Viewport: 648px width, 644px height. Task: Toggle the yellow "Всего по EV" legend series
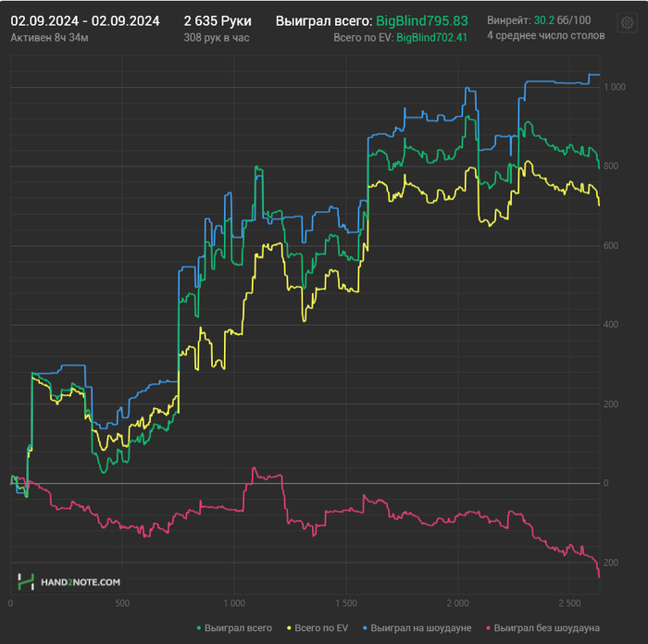click(x=318, y=628)
